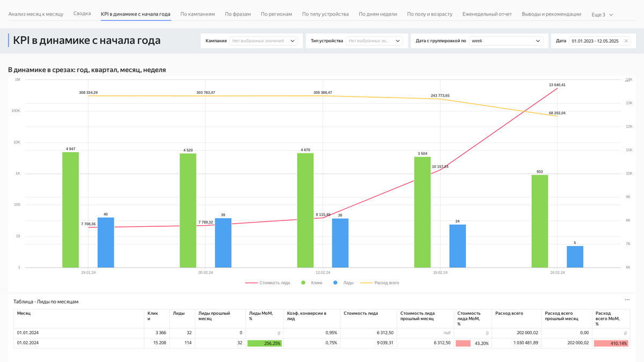Click the table row date 01.01.2024
The width and height of the screenshot is (644, 362).
28,333
